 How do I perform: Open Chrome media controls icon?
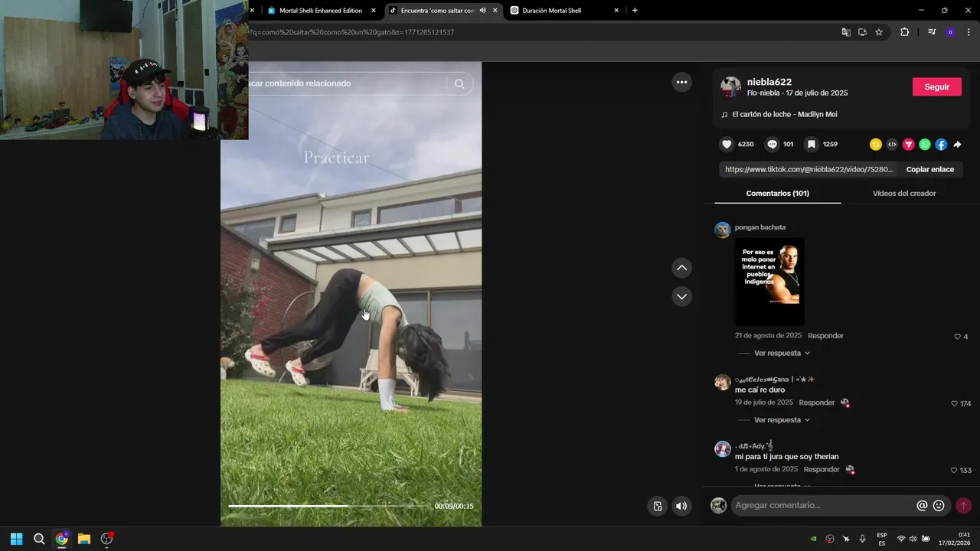click(x=932, y=32)
